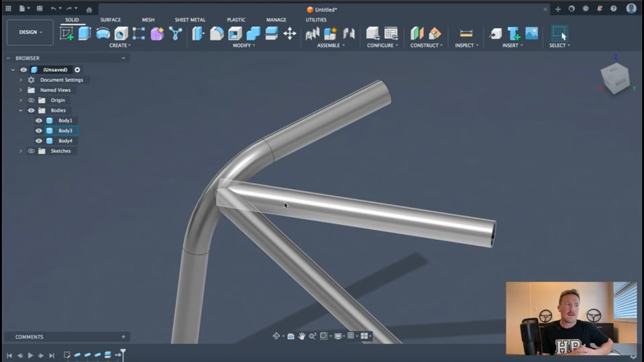Image resolution: width=644 pixels, height=362 pixels.
Task: Expand the Document Settings node
Action: pos(21,80)
